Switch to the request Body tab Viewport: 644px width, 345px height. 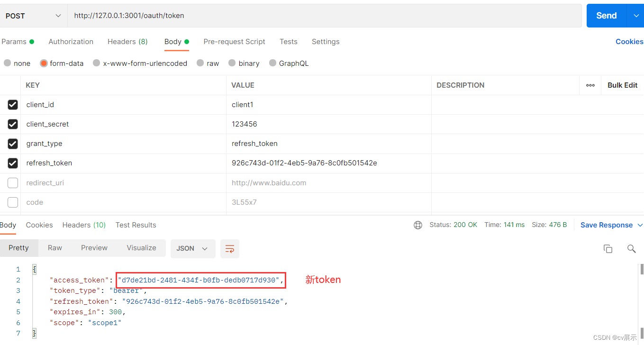coord(177,42)
